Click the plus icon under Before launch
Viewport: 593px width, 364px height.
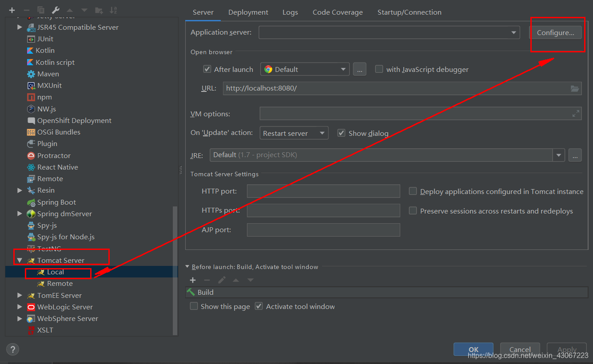click(193, 280)
